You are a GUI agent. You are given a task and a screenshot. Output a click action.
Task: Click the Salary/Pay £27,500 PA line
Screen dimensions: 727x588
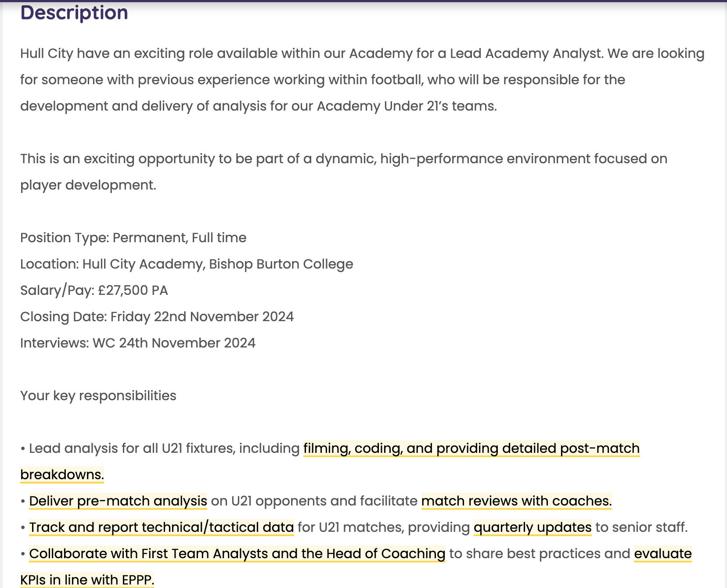[94, 290]
